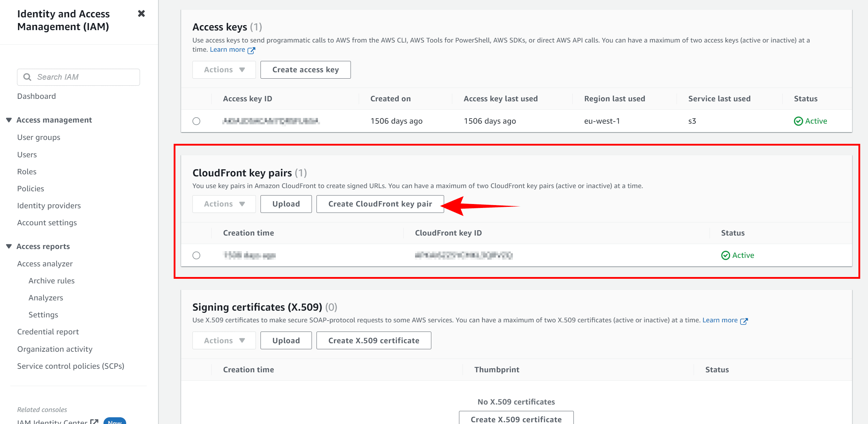Open Credential report from the sidebar
This screenshot has height=424, width=868.
(x=48, y=332)
